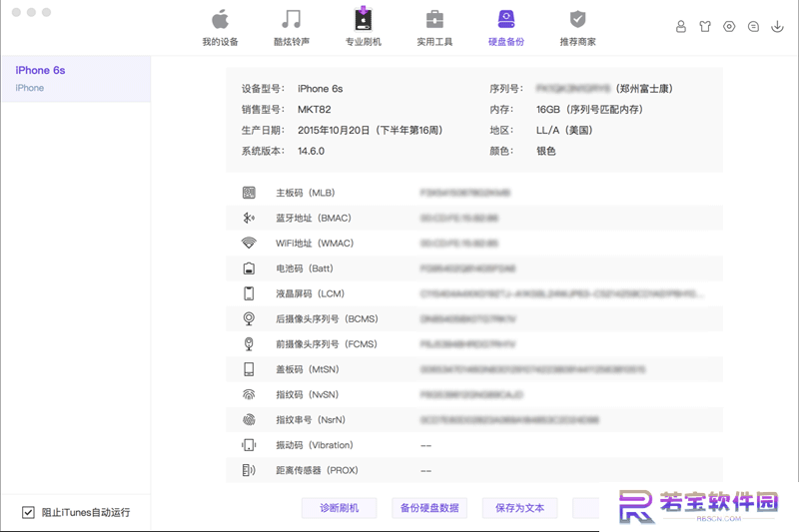Click the 后摄像头序列号 (BCMS) label
The width and height of the screenshot is (799, 532).
pos(328,318)
